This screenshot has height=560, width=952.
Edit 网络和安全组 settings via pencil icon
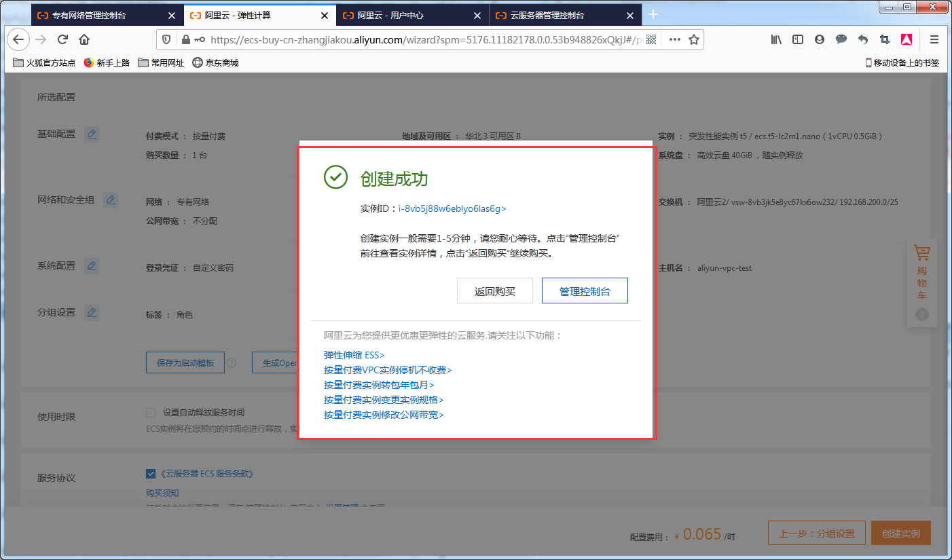coord(111,200)
